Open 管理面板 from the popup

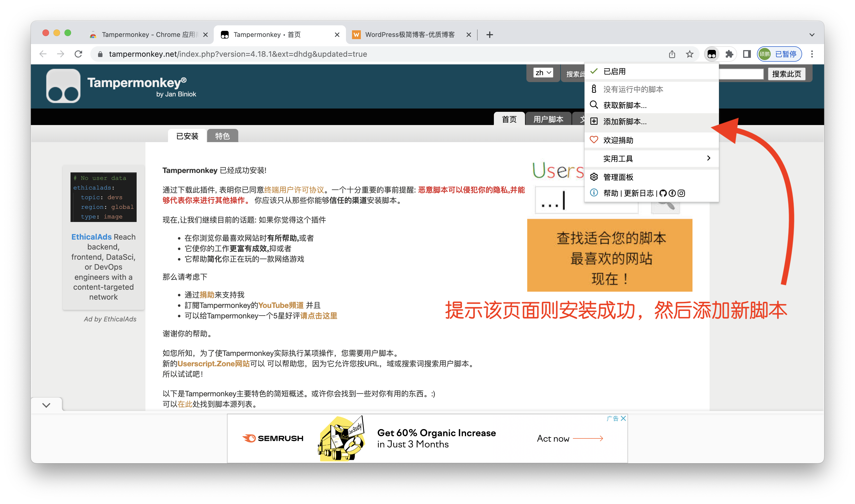click(651, 177)
